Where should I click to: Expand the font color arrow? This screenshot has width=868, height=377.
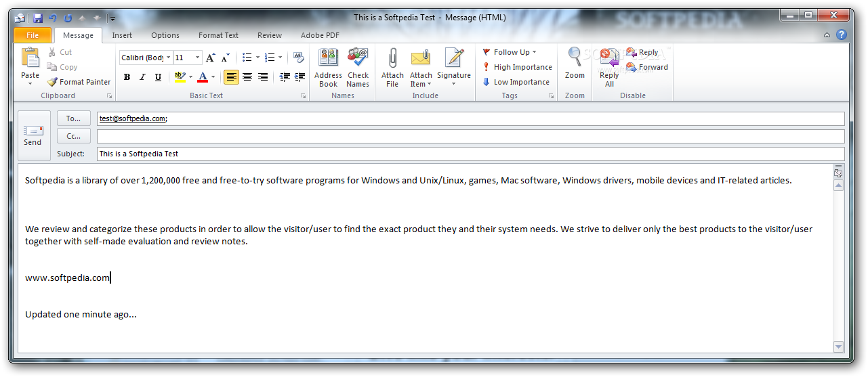213,77
